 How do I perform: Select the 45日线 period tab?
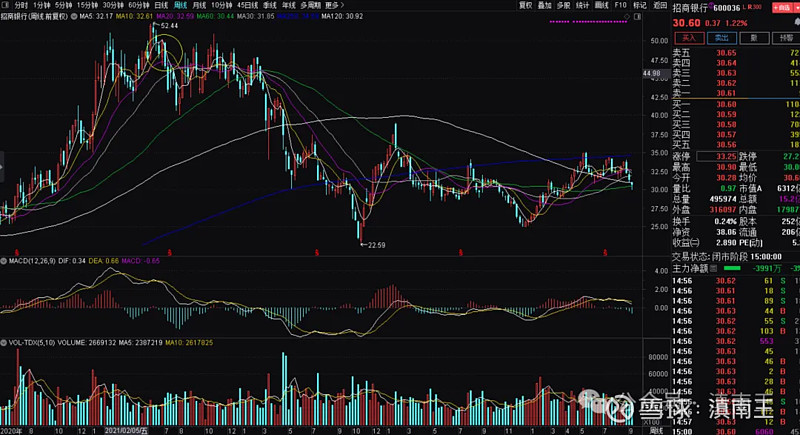click(247, 5)
